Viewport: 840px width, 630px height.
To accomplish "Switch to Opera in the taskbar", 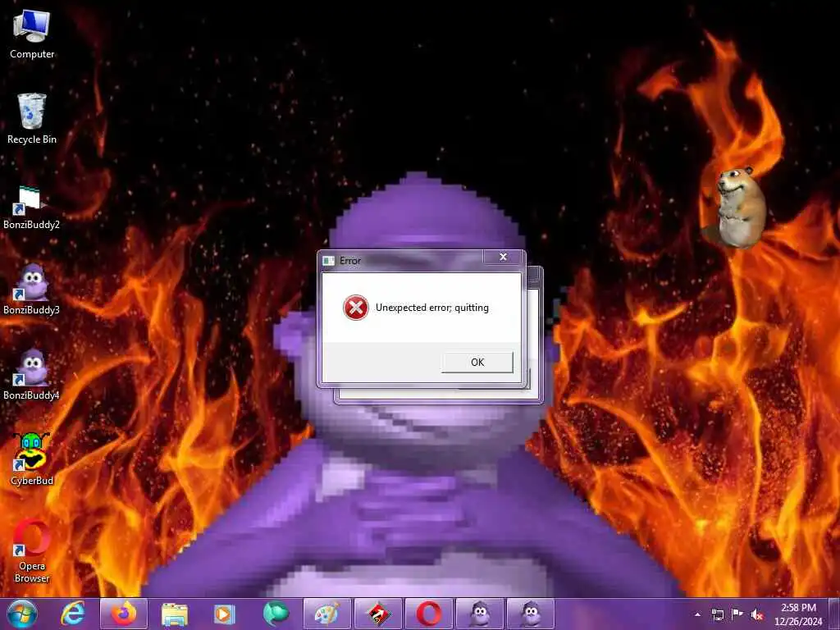I will [x=428, y=614].
